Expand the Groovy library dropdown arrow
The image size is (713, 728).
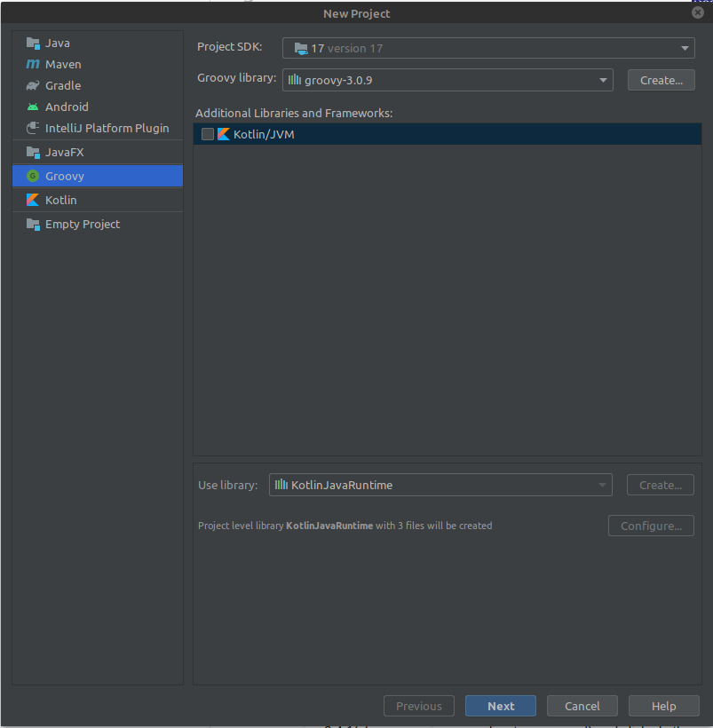click(603, 80)
